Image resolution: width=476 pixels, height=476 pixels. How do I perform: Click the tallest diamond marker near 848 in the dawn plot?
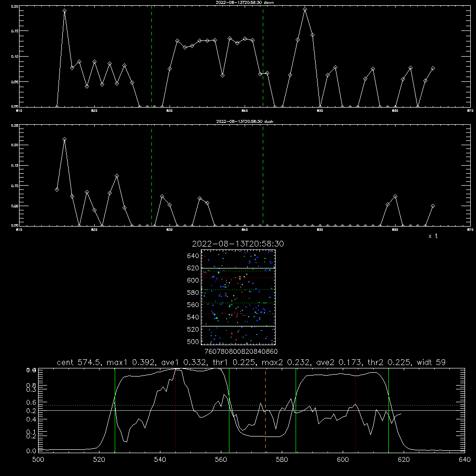point(305,10)
